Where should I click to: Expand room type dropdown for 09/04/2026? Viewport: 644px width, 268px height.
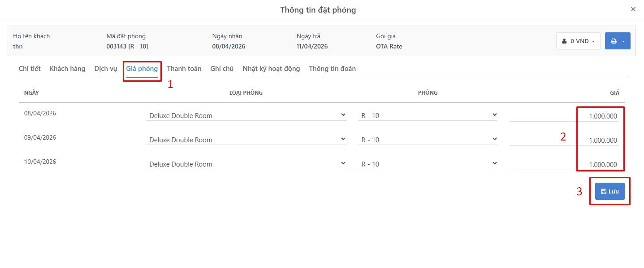pyautogui.click(x=246, y=140)
